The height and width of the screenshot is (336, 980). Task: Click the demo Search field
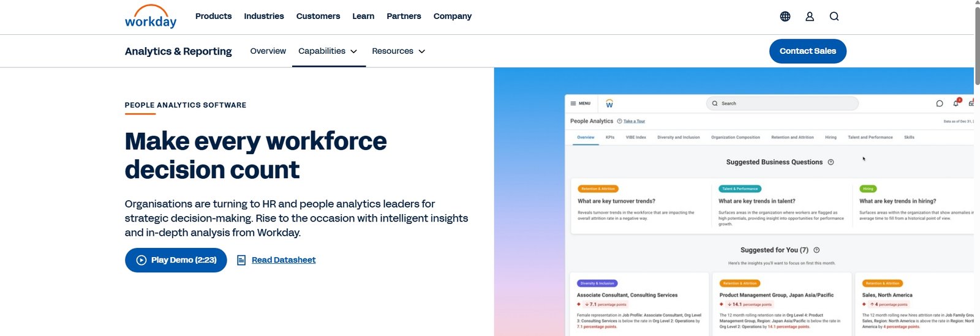tap(782, 103)
